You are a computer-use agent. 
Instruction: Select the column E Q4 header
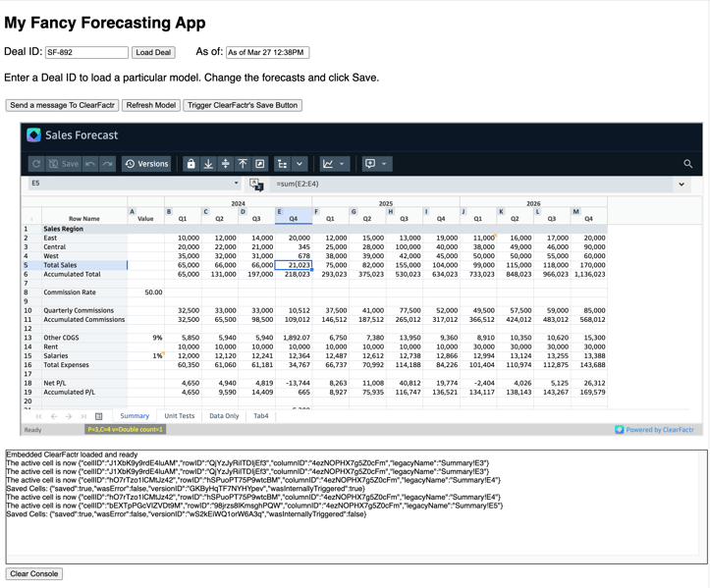(294, 215)
